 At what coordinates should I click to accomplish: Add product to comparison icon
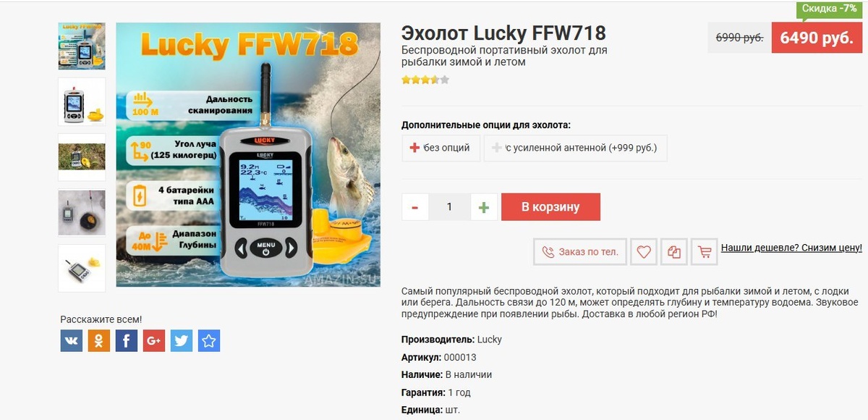673,252
